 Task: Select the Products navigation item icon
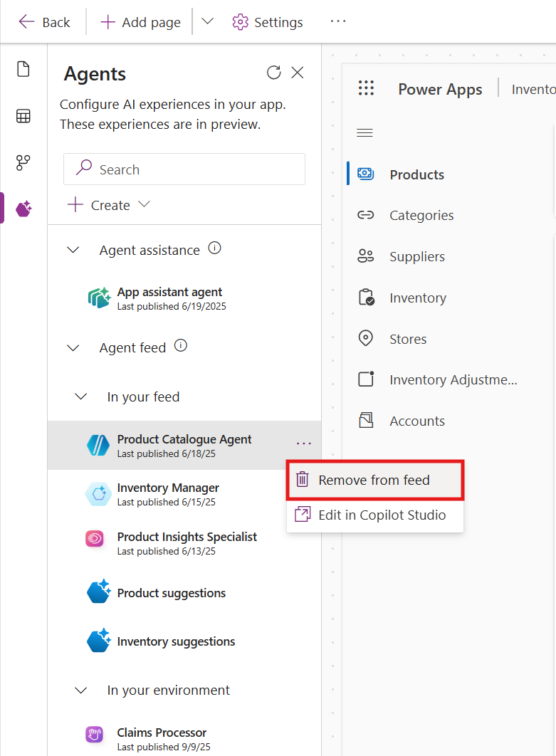pyautogui.click(x=365, y=174)
